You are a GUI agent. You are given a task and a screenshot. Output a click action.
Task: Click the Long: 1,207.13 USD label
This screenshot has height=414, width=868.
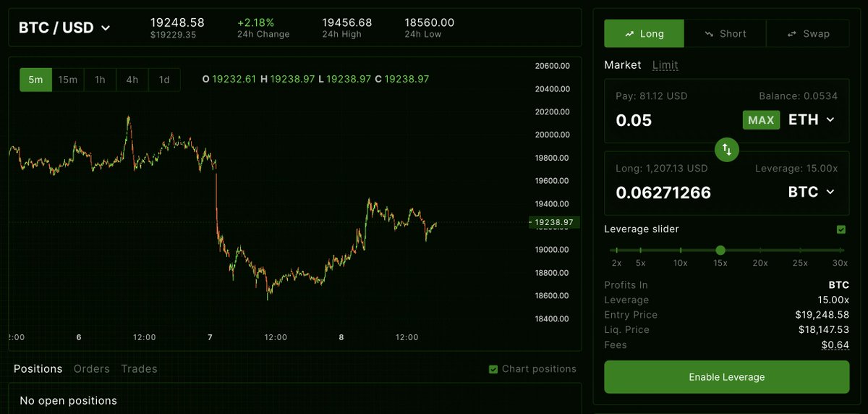(662, 169)
